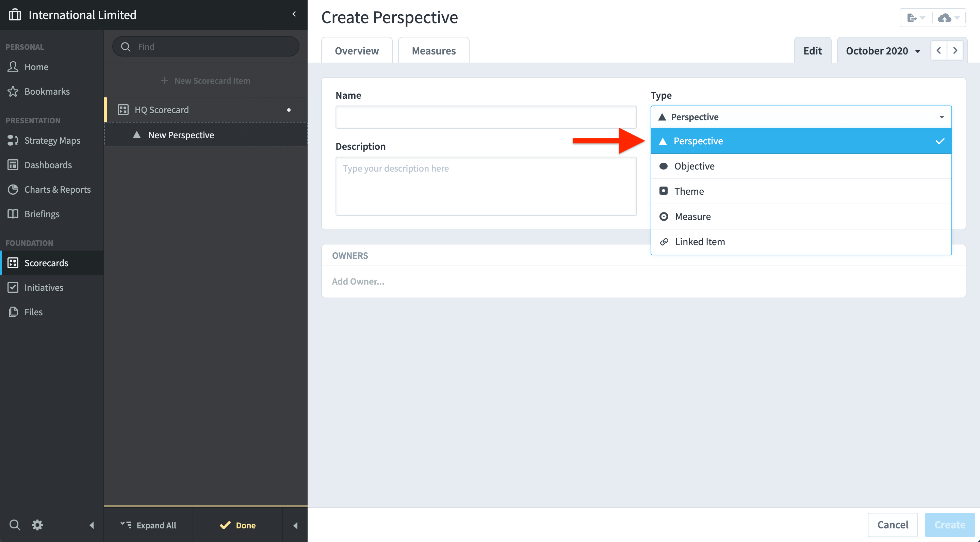Select the Initiatives sidebar icon
980x542 pixels.
pyautogui.click(x=13, y=287)
